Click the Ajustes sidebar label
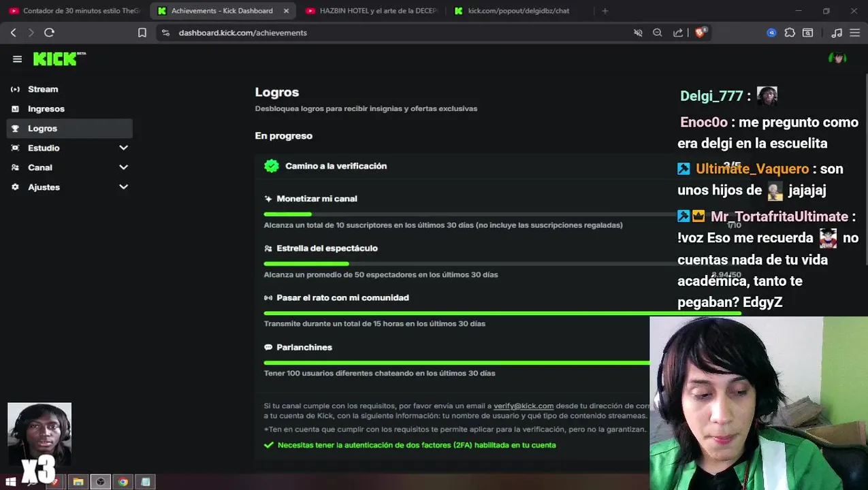 click(x=44, y=187)
